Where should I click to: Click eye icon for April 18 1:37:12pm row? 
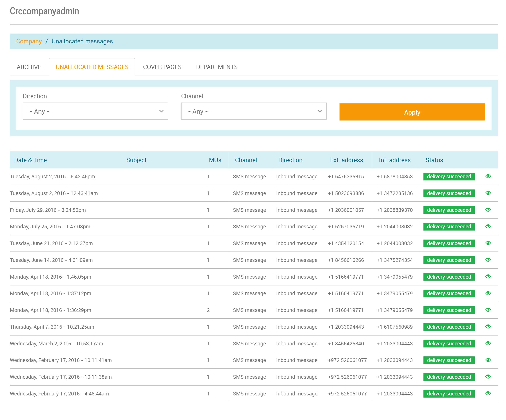pyautogui.click(x=488, y=293)
